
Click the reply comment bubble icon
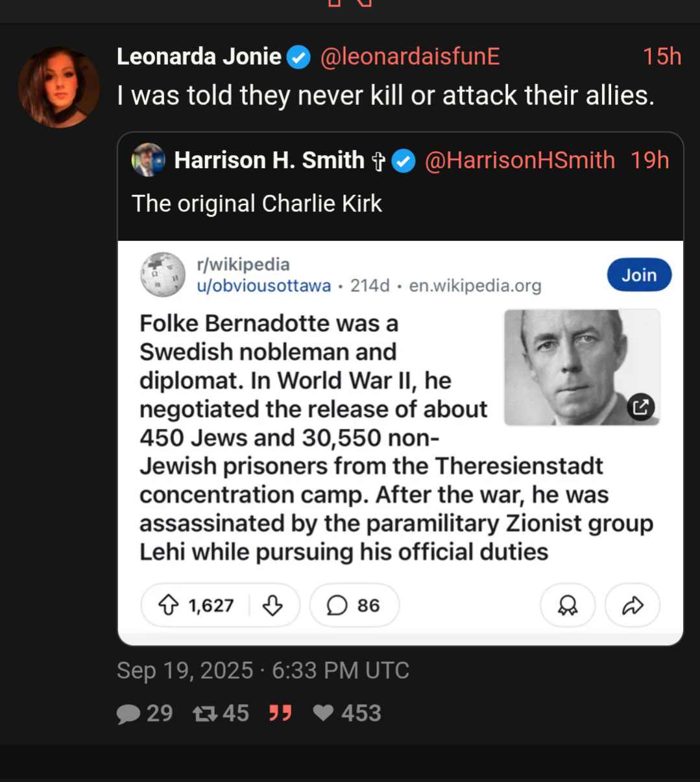[x=128, y=714]
